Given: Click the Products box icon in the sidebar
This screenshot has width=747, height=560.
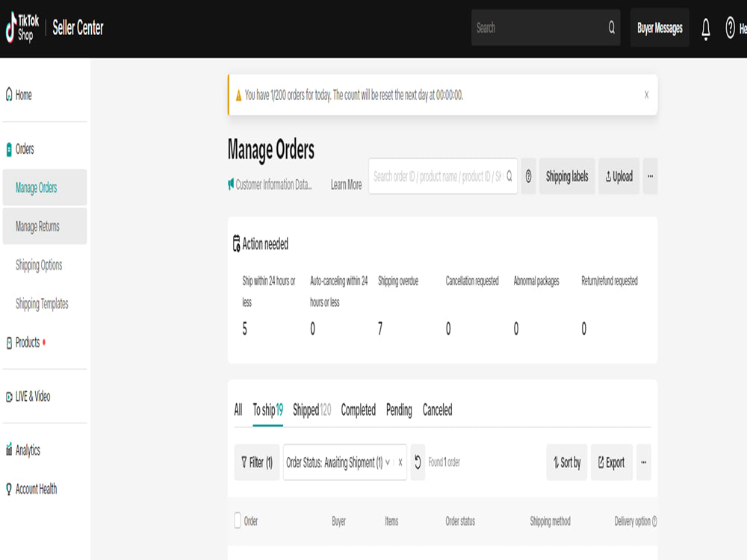Looking at the screenshot, I should [x=9, y=343].
